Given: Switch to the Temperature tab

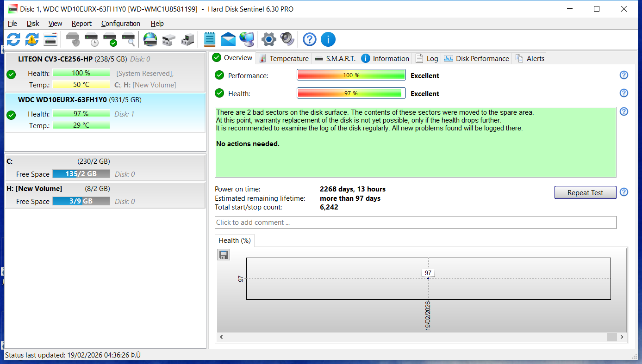Looking at the screenshot, I should point(284,58).
